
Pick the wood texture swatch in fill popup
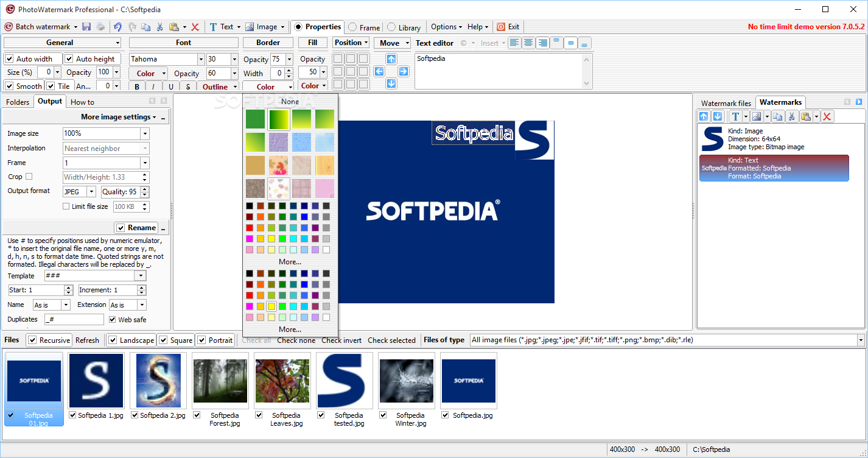(x=325, y=165)
